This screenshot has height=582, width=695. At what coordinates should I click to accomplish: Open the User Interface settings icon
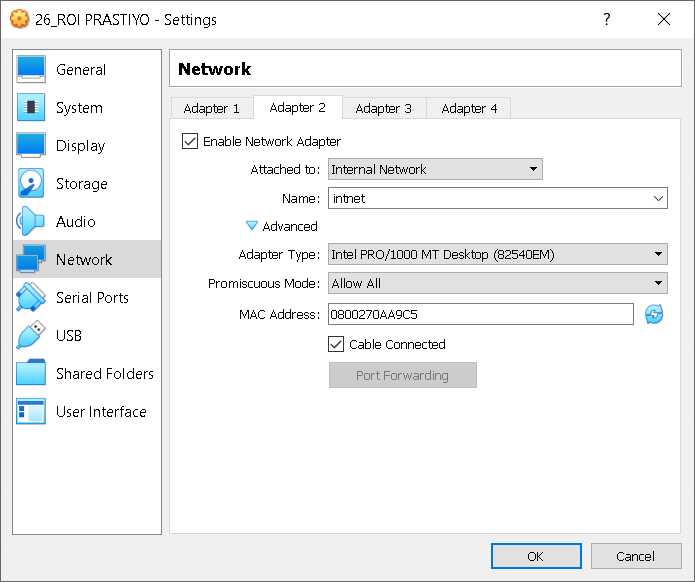pyautogui.click(x=31, y=411)
